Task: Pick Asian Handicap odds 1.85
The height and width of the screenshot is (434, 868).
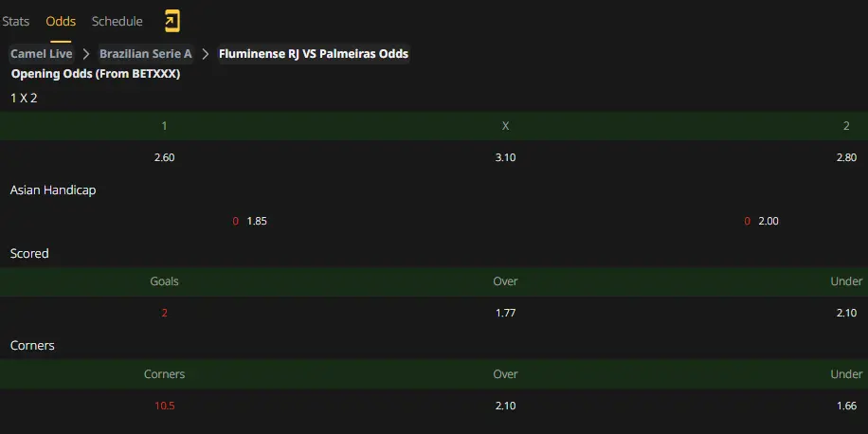Action: 257,221
